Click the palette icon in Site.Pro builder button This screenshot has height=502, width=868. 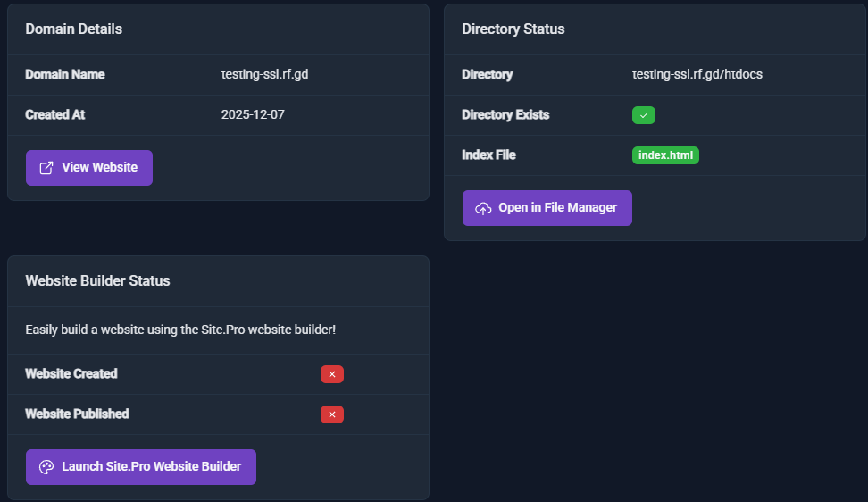tap(46, 467)
